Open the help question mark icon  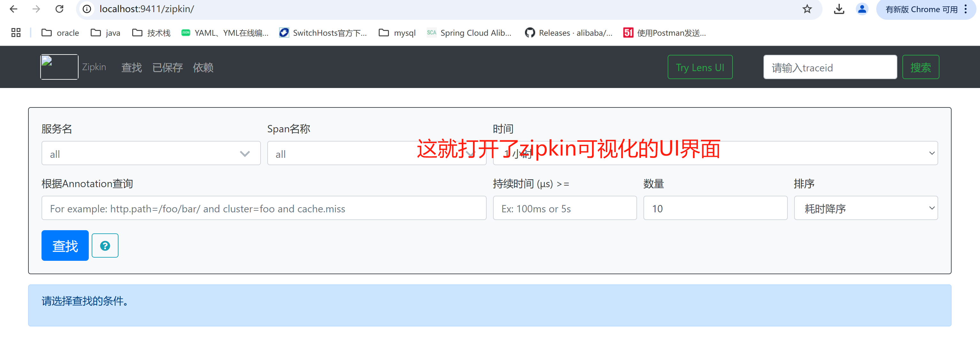pyautogui.click(x=105, y=245)
